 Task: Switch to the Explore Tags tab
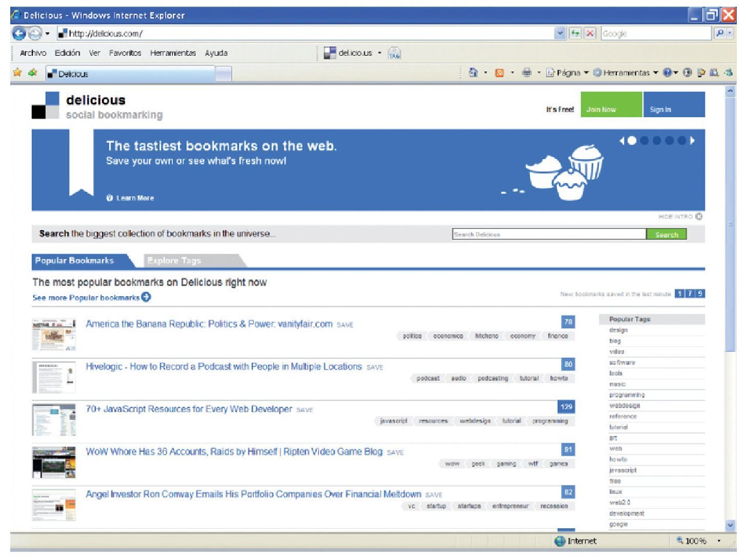[x=174, y=261]
